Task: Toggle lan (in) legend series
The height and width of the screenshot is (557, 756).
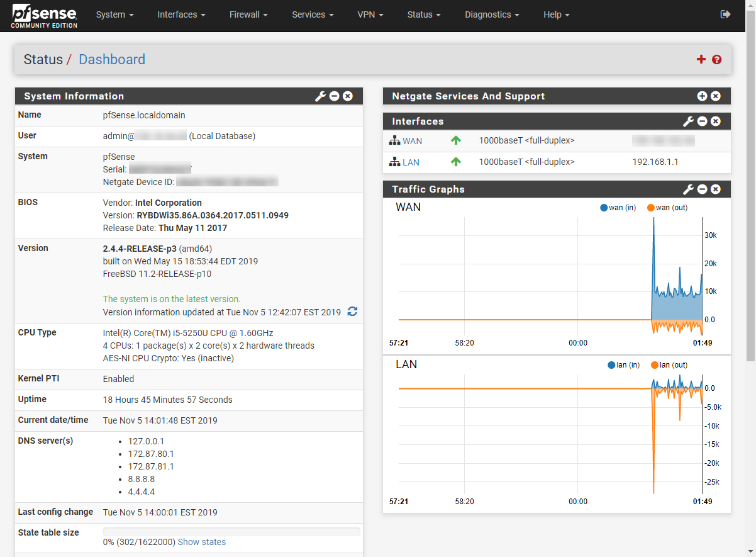Action: [x=624, y=365]
